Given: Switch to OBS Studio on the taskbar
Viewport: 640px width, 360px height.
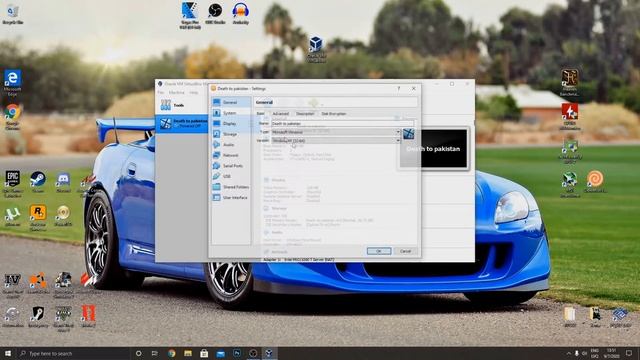Looking at the screenshot, I should pyautogui.click(x=253, y=353).
